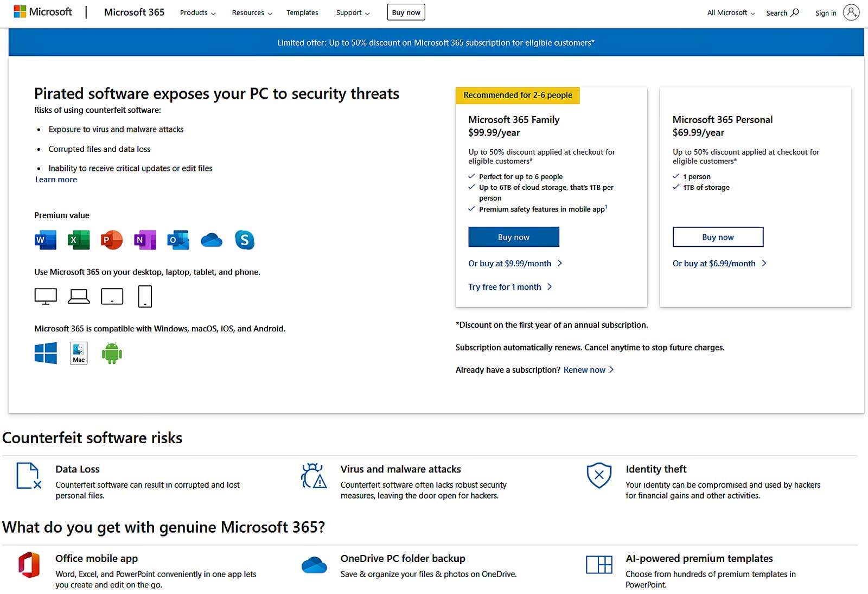Click the Skype app icon
Screen dimensions: 868x594
click(245, 240)
